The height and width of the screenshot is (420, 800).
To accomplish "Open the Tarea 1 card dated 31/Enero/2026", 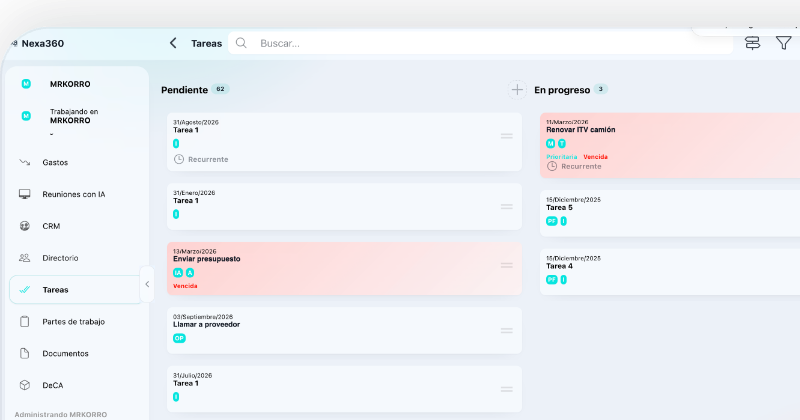I will coord(344,207).
